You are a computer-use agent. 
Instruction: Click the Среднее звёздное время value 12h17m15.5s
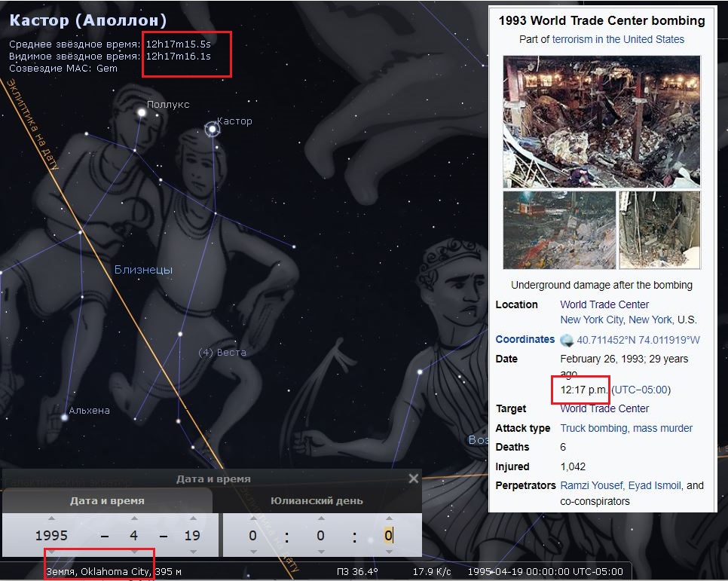(x=179, y=44)
